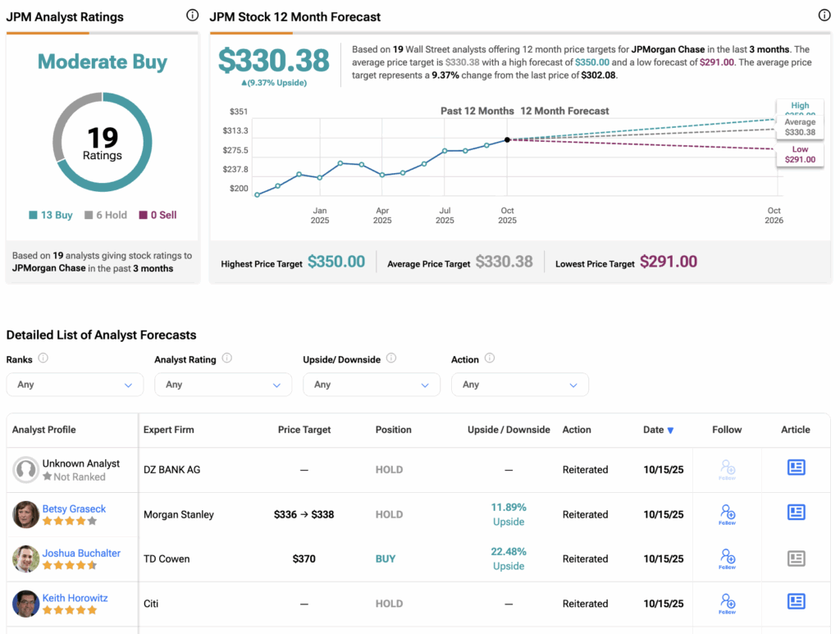
Task: Follow Joshua Buchalter via follow icon
Action: point(727,559)
